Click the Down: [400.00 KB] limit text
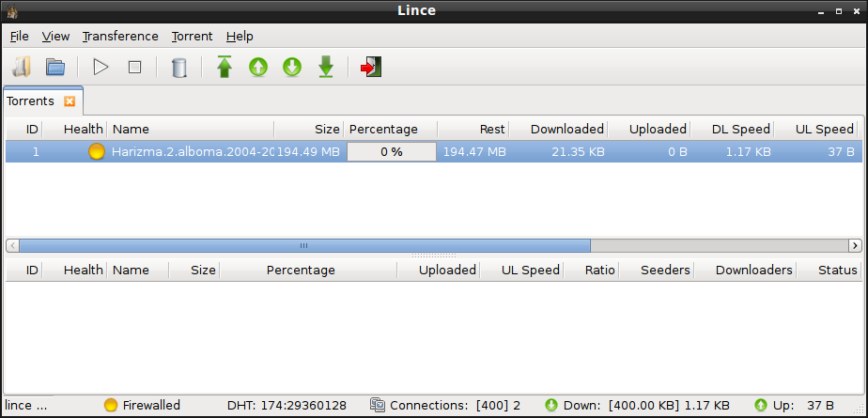This screenshot has width=868, height=418. coord(646,405)
